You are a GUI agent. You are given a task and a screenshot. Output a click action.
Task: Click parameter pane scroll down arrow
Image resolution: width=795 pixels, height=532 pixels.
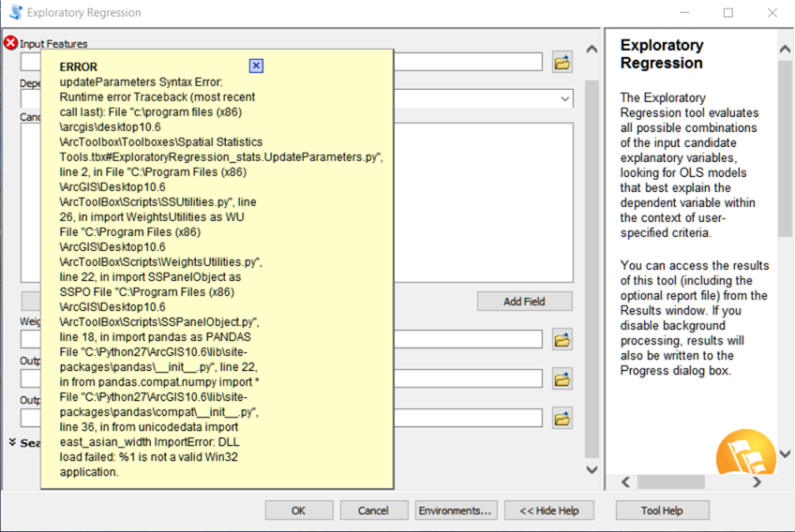[x=592, y=469]
